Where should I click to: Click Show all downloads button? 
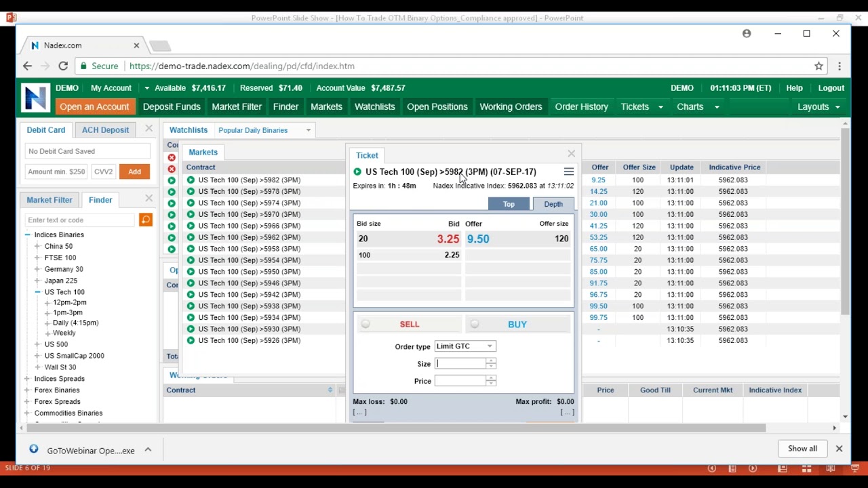point(802,449)
